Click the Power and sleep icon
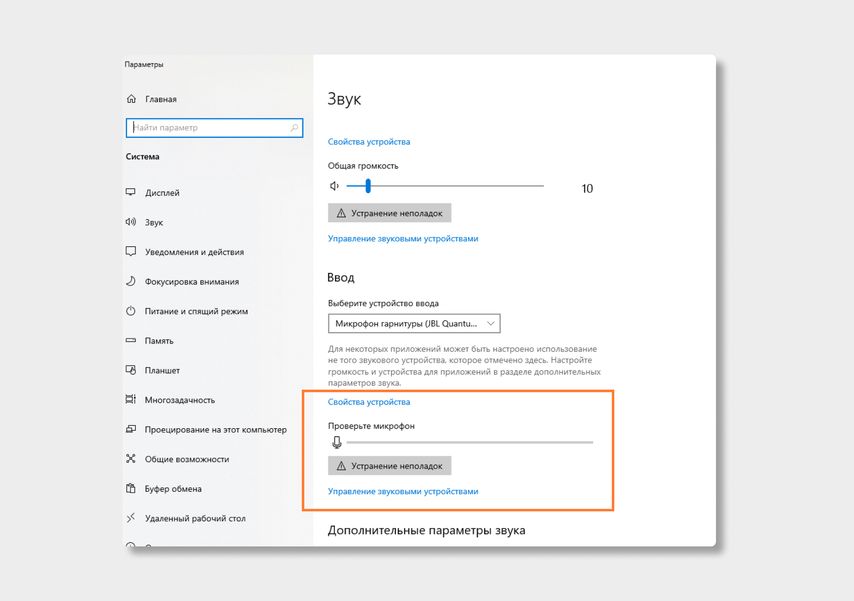This screenshot has height=601, width=854. tap(131, 311)
